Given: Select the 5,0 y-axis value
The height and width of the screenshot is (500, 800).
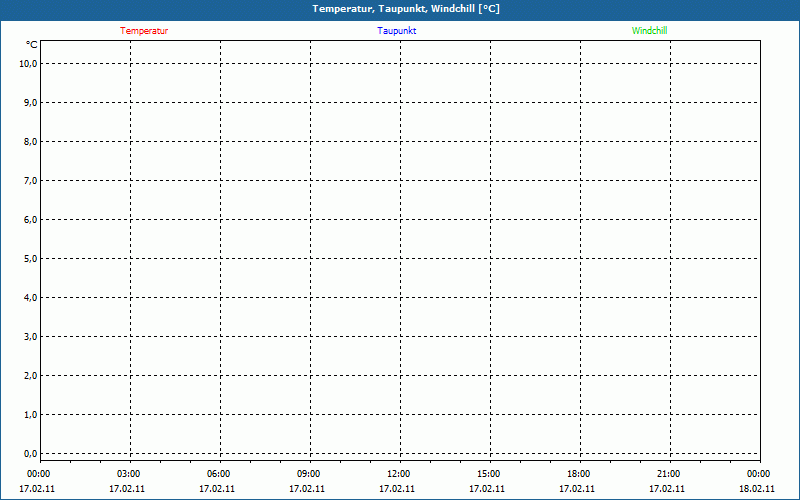Looking at the screenshot, I should click(31, 259).
